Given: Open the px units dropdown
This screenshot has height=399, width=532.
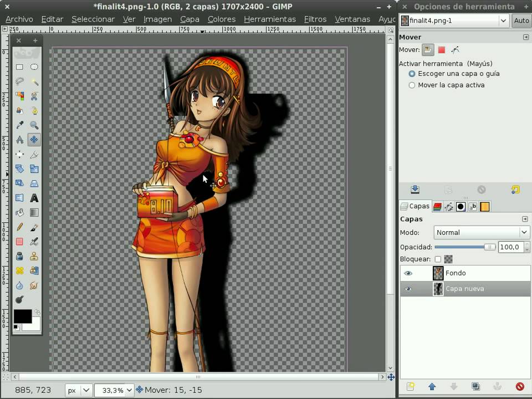Looking at the screenshot, I should tap(79, 390).
